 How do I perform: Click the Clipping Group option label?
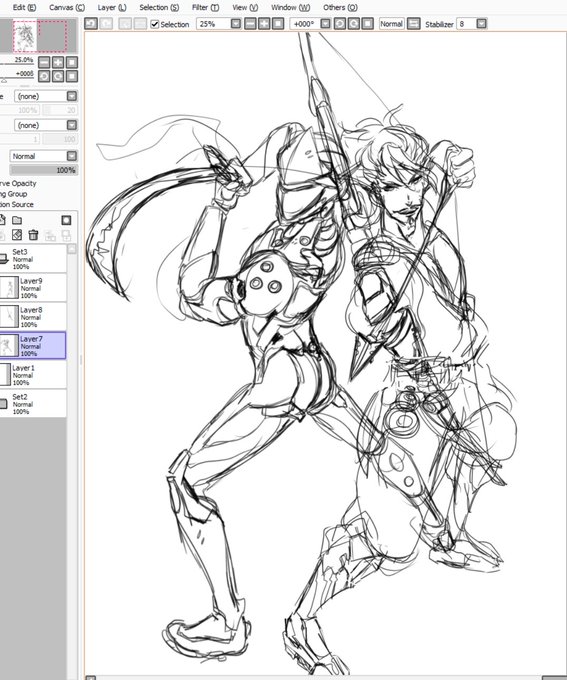[13, 194]
